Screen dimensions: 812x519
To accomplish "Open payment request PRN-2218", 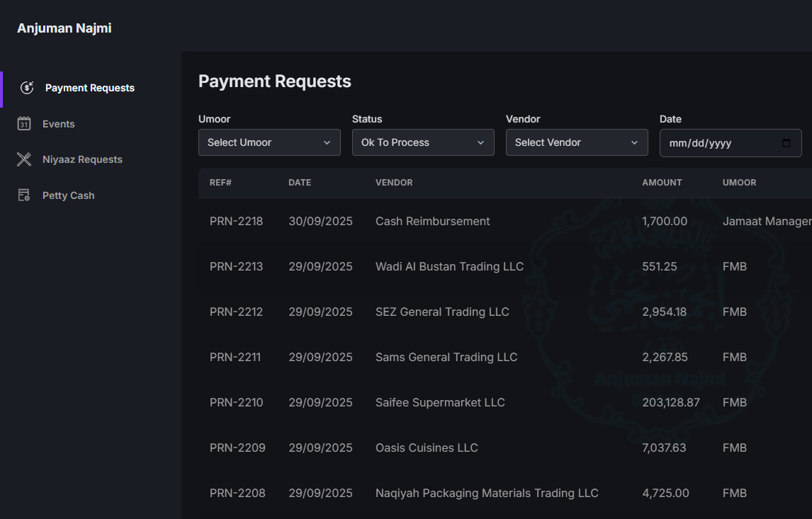I will 236,221.
